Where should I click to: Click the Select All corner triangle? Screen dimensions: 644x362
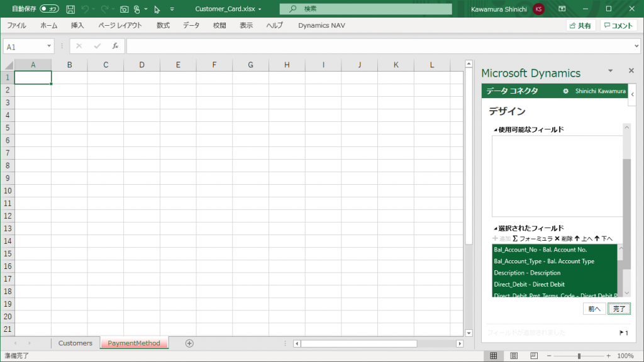pos(9,65)
